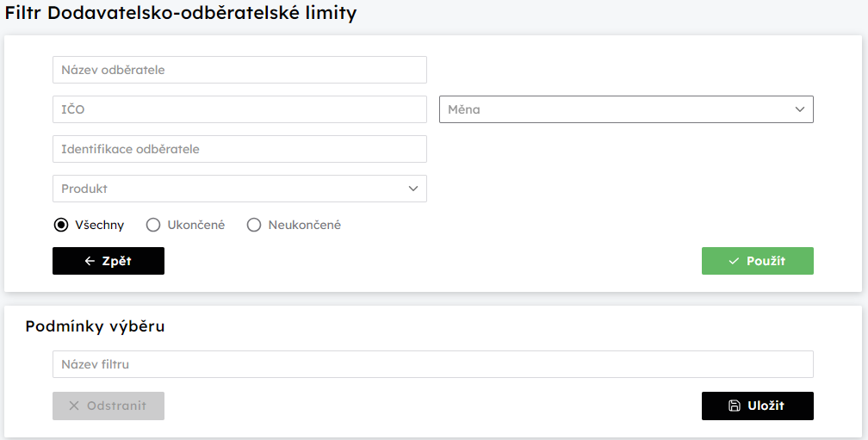The image size is (868, 440).
Task: Save the filter with Uložit
Action: coord(758,406)
